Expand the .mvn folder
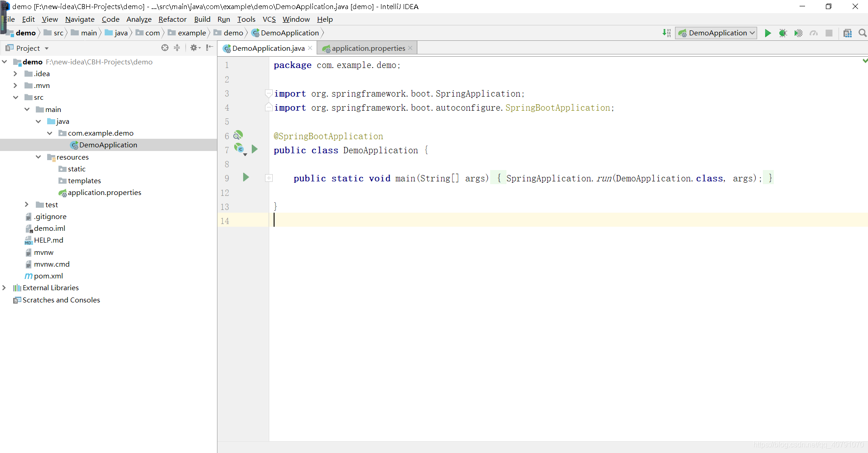 [x=15, y=85]
